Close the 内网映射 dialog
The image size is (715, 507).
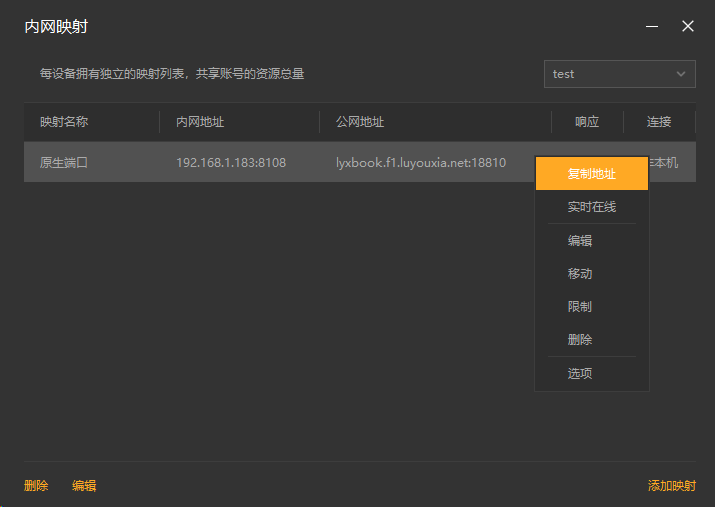[688, 27]
